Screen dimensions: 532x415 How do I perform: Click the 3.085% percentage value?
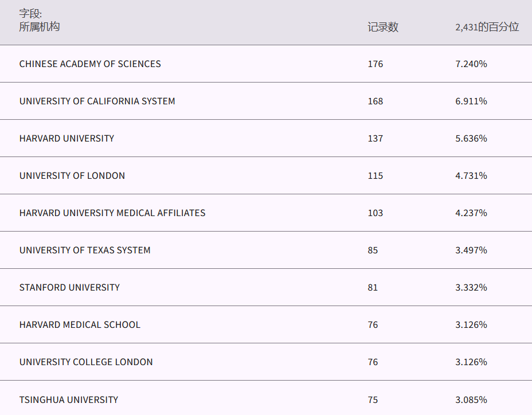point(471,400)
